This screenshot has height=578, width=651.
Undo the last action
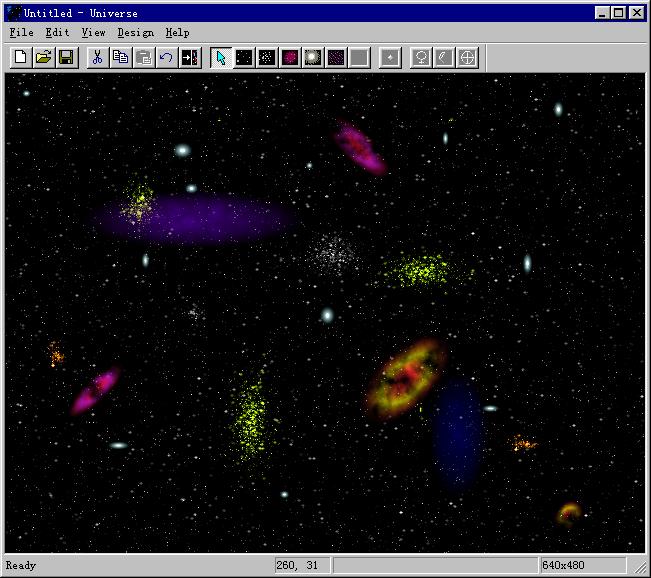pos(167,57)
